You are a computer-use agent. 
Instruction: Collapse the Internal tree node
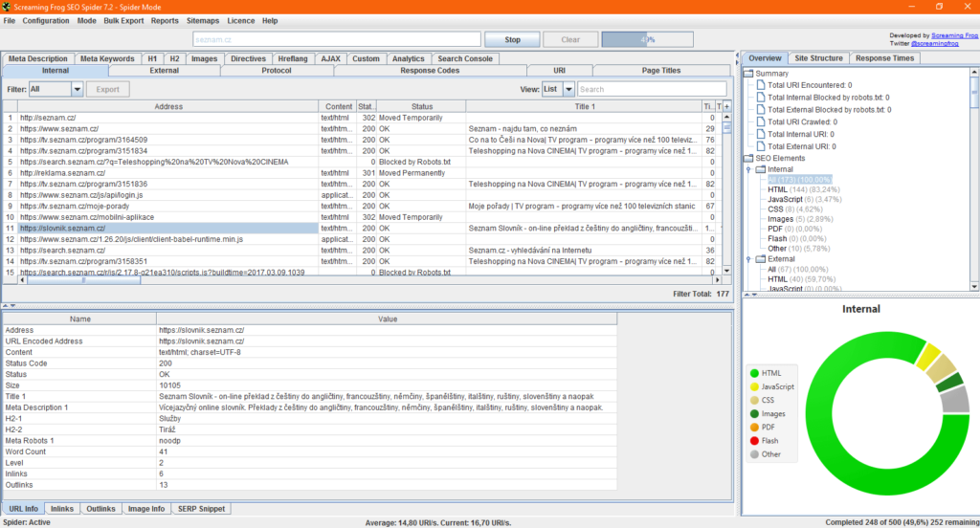748,169
